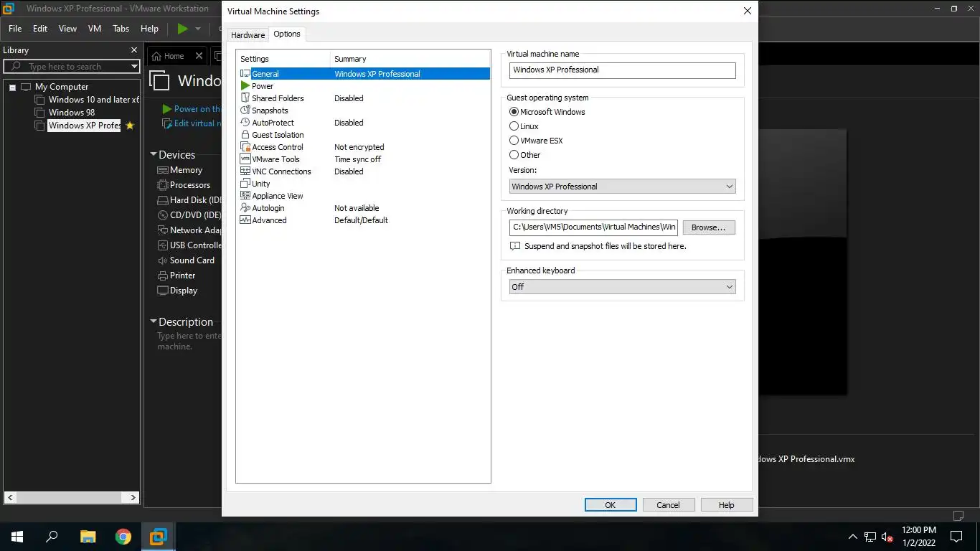
Task: Select the Other guest OS radio button
Action: click(514, 155)
